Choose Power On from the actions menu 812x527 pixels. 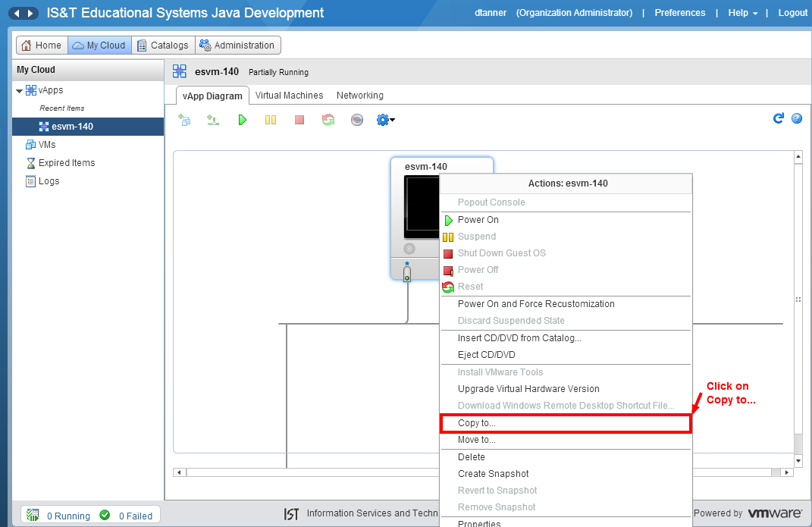(478, 220)
